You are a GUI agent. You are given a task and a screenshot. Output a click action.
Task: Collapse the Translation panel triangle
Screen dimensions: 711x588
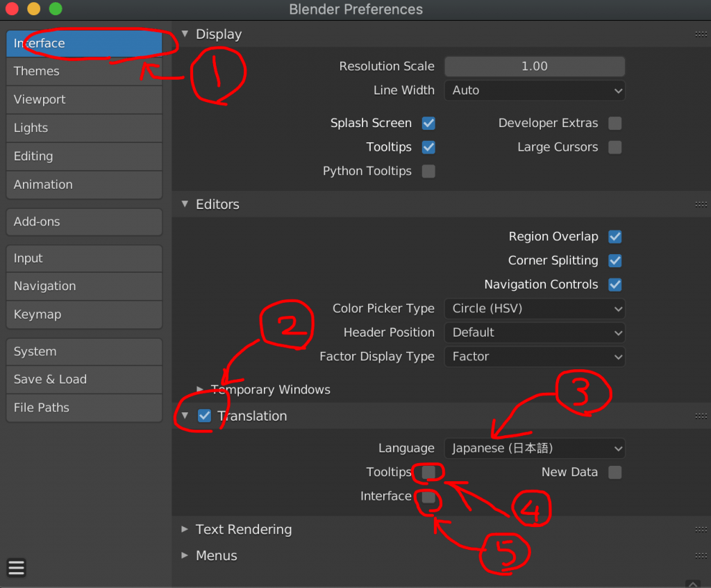pos(185,416)
